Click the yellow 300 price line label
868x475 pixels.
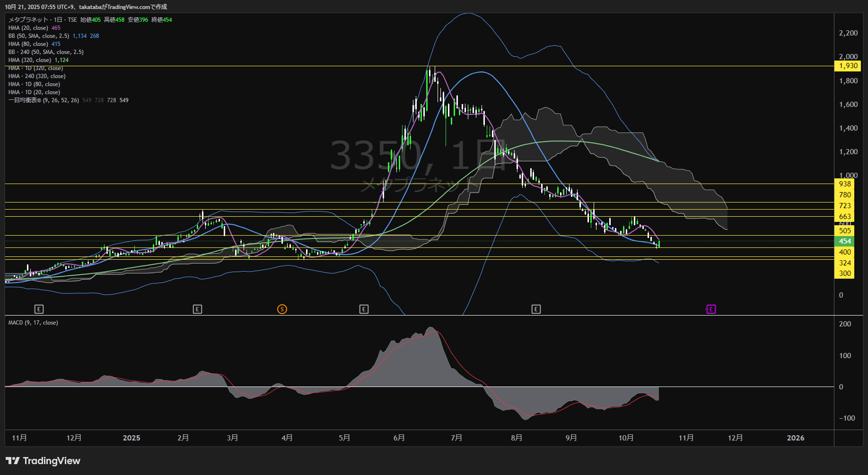[845, 273]
